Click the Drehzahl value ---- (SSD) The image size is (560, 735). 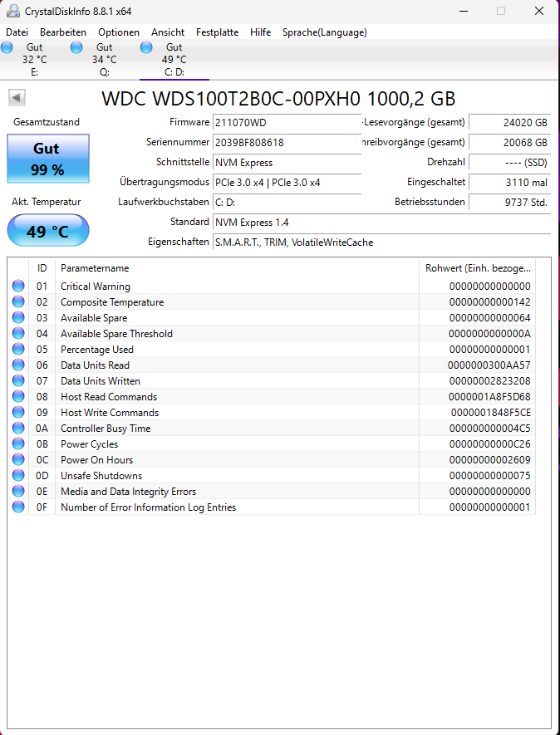(509, 163)
